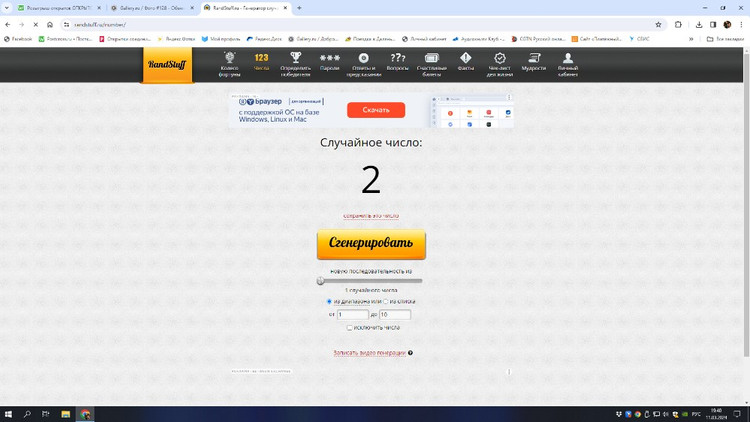Open the Факты exclamation icon
Image resolution: width=750 pixels, height=422 pixels.
466,59
